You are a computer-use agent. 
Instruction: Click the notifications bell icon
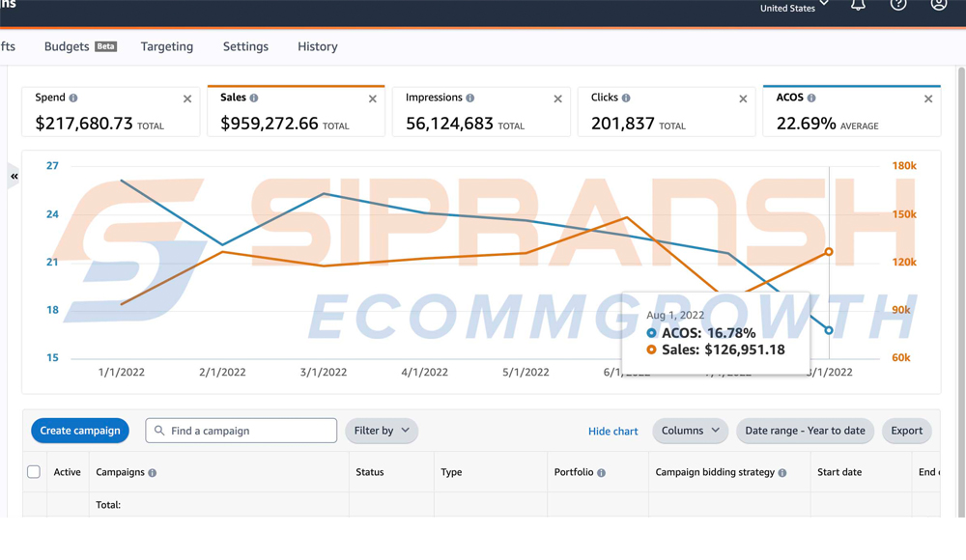click(x=858, y=5)
